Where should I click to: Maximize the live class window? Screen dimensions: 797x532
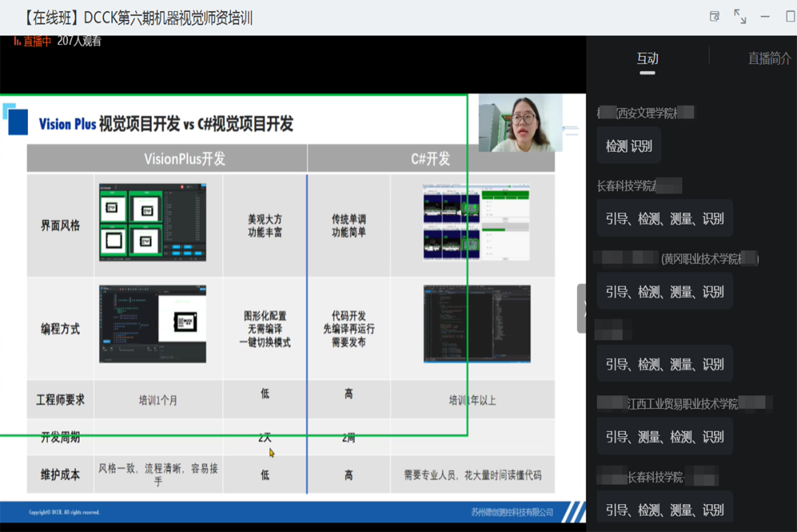tap(790, 17)
